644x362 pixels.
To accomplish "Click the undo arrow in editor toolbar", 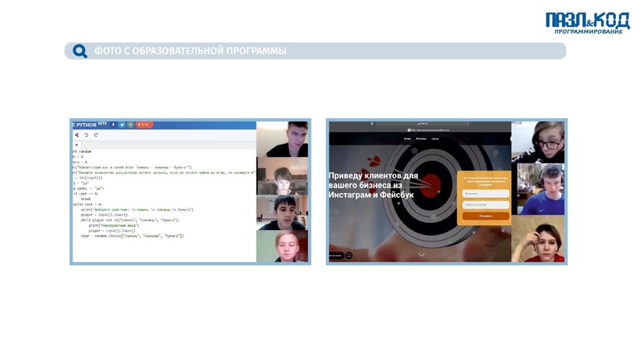I will [86, 135].
